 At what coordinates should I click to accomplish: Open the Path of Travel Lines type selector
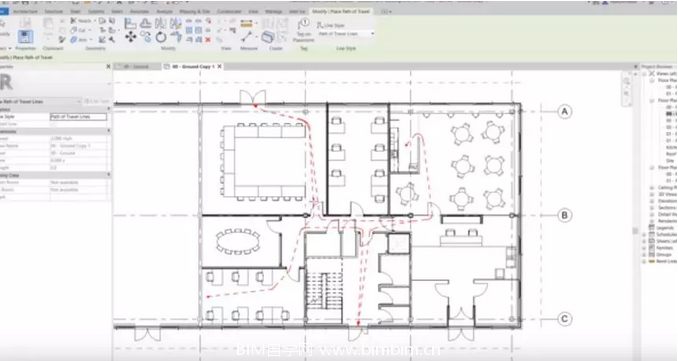coord(41,101)
